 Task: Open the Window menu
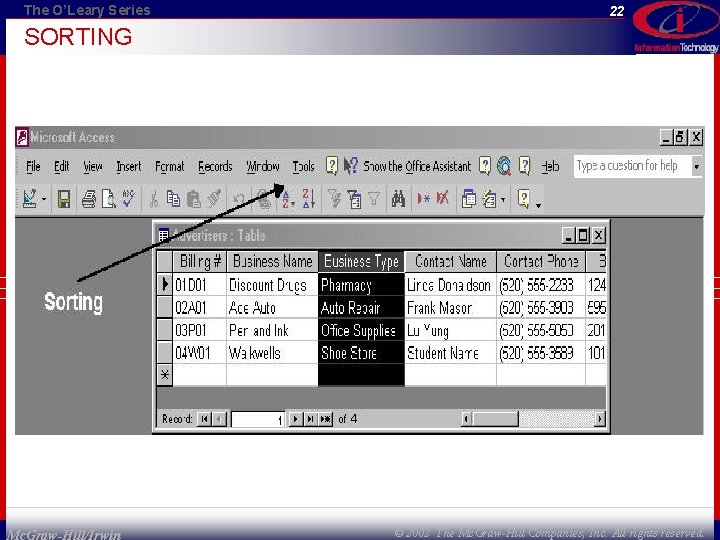263,166
